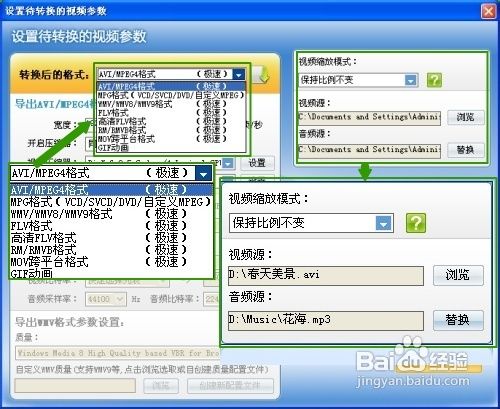Open the Windows Media 8 High Quality dropdown

click(x=117, y=353)
